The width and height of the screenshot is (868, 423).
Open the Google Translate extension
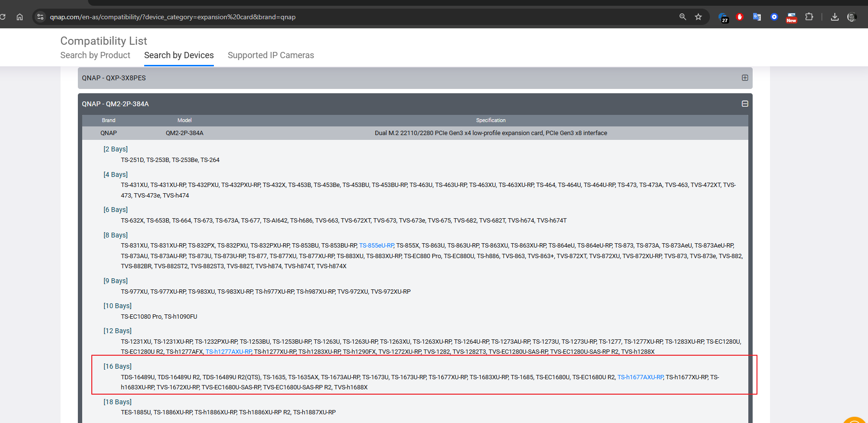point(757,17)
